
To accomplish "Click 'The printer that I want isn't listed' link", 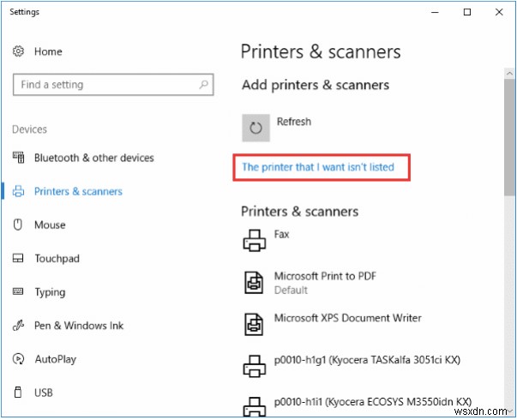I will [318, 167].
